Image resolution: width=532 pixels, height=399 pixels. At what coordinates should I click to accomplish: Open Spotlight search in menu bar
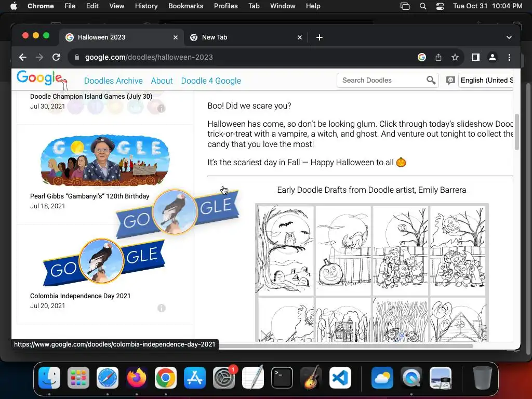tap(423, 6)
